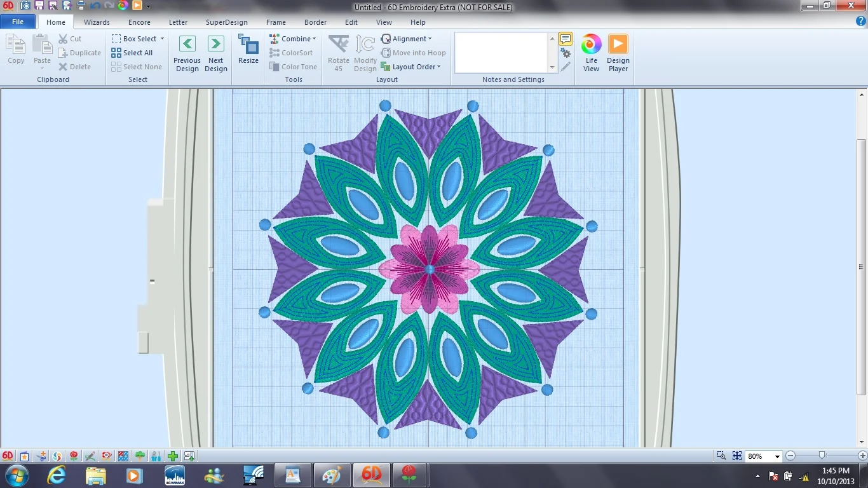Click the green plus icon in the bottom toolbar

172,456
